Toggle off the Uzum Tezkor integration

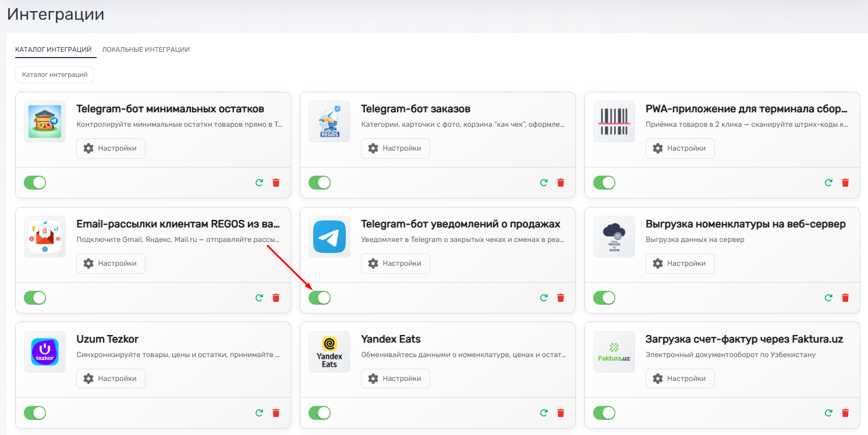tap(35, 413)
